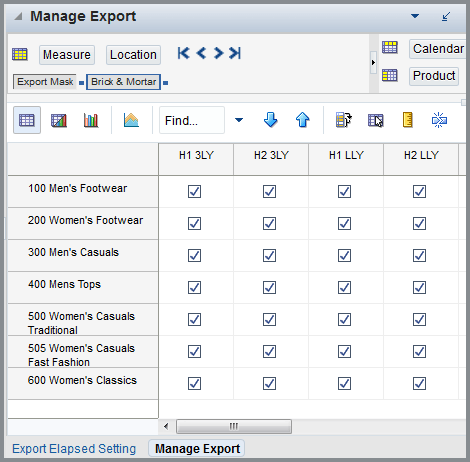The image size is (470, 462).
Task: Select the Brick & Mortar location tile
Action: pyautogui.click(x=124, y=82)
